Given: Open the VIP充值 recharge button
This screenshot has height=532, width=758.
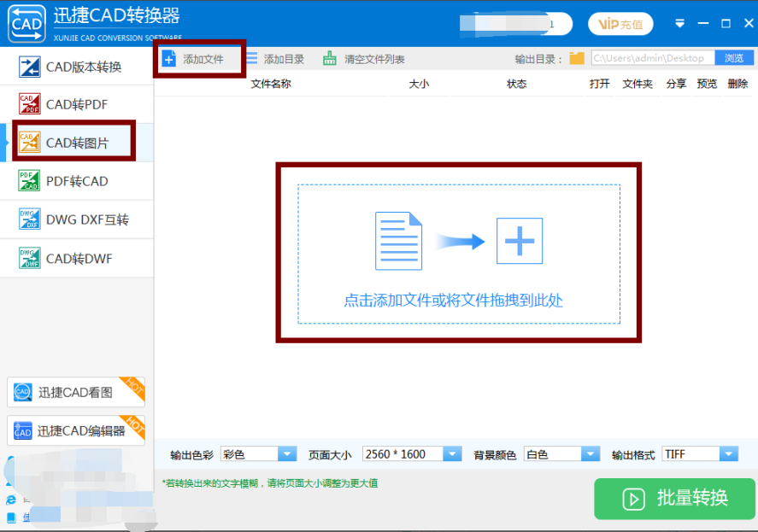Looking at the screenshot, I should point(620,24).
